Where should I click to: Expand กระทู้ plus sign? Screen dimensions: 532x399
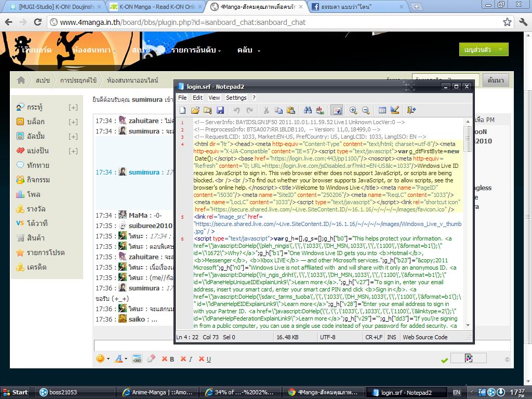[73, 108]
